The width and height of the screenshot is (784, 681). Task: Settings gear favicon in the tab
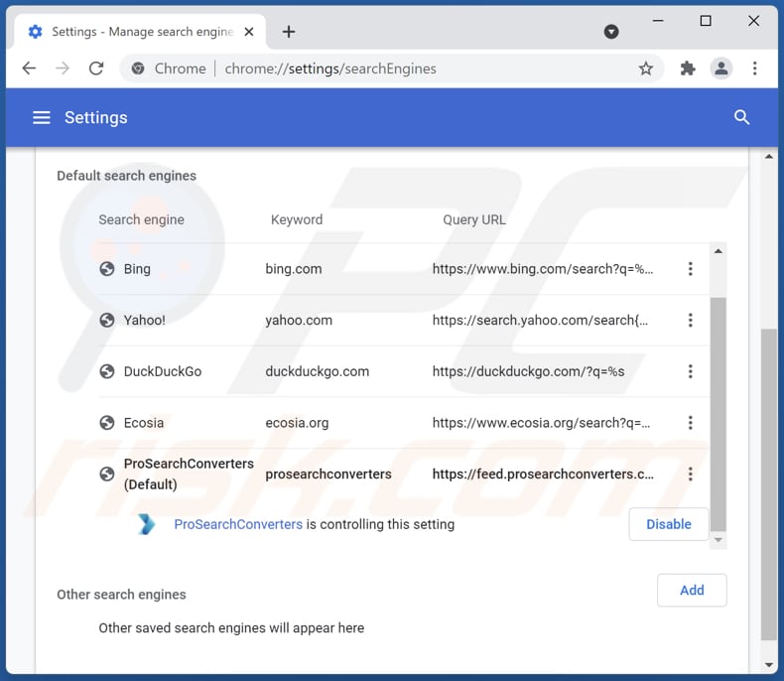pyautogui.click(x=35, y=32)
